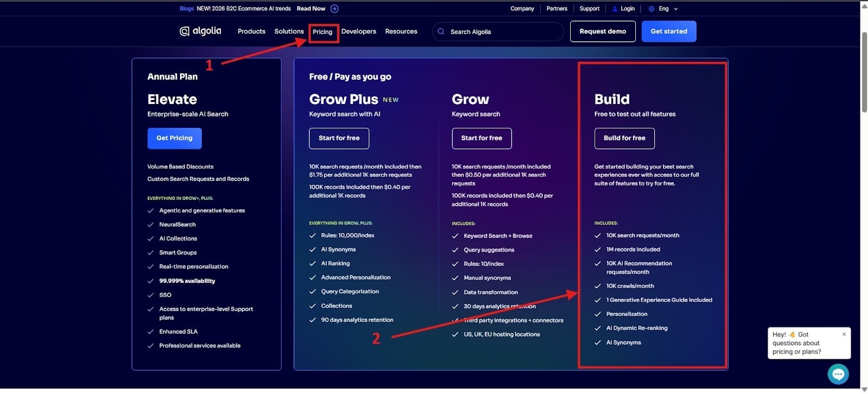Open the Pricing page

click(x=322, y=32)
